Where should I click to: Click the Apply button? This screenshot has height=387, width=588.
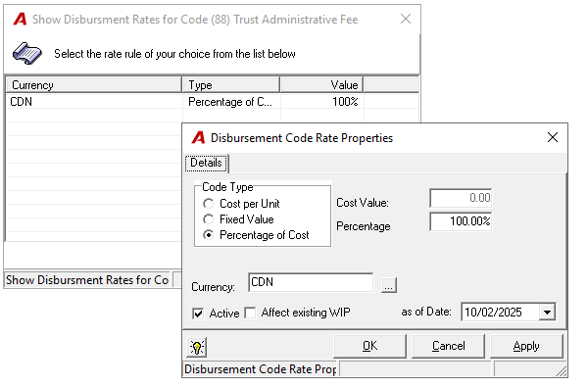[526, 346]
